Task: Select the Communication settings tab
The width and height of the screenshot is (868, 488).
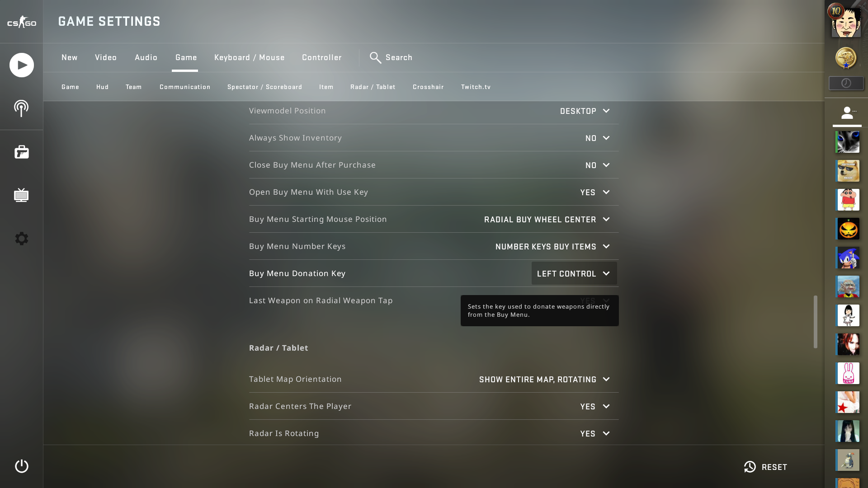Action: point(185,86)
